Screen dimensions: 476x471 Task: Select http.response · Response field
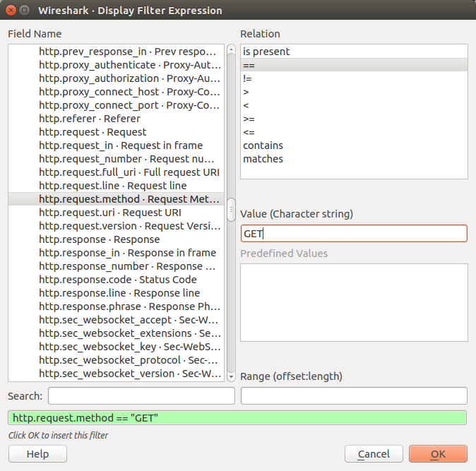point(117,239)
